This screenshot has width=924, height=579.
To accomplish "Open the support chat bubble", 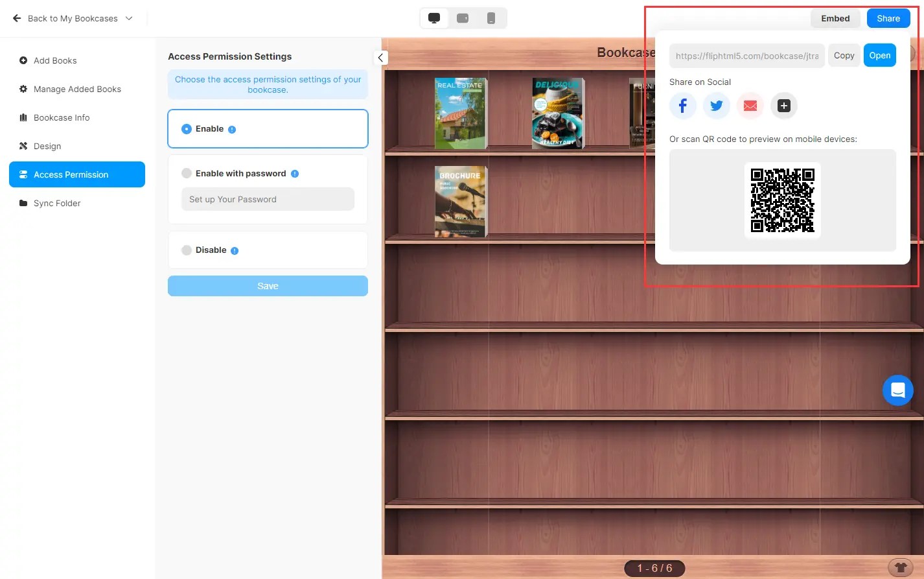I will pyautogui.click(x=897, y=390).
